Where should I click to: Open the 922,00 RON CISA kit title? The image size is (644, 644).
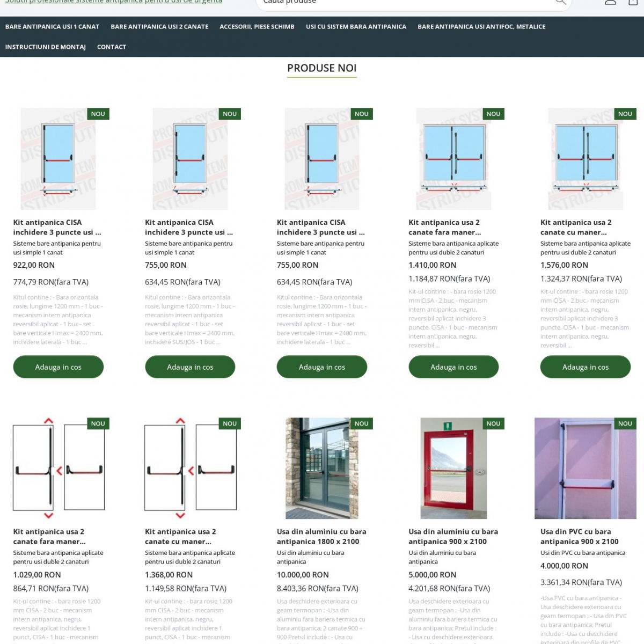[57, 227]
